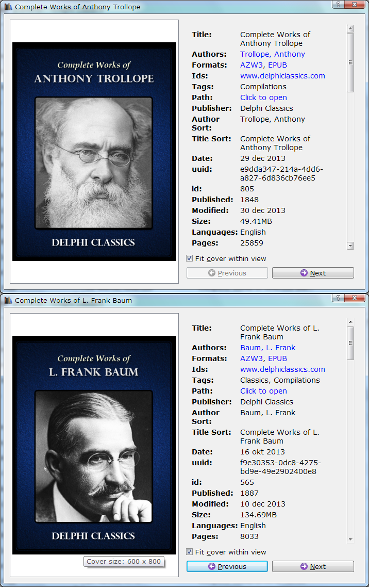Click id value 565
Viewport: 369px width, 588px height.
(247, 482)
